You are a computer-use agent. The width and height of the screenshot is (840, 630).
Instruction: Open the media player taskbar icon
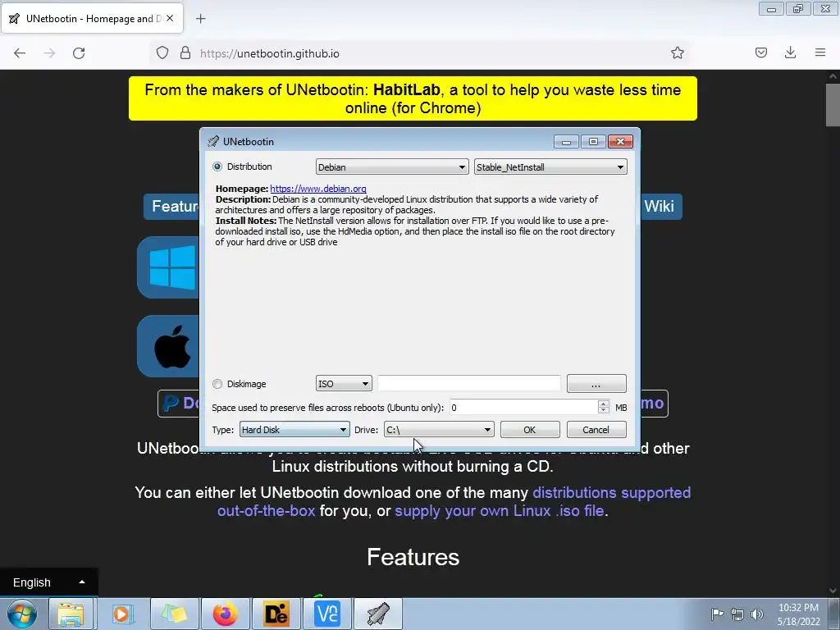pyautogui.click(x=122, y=614)
